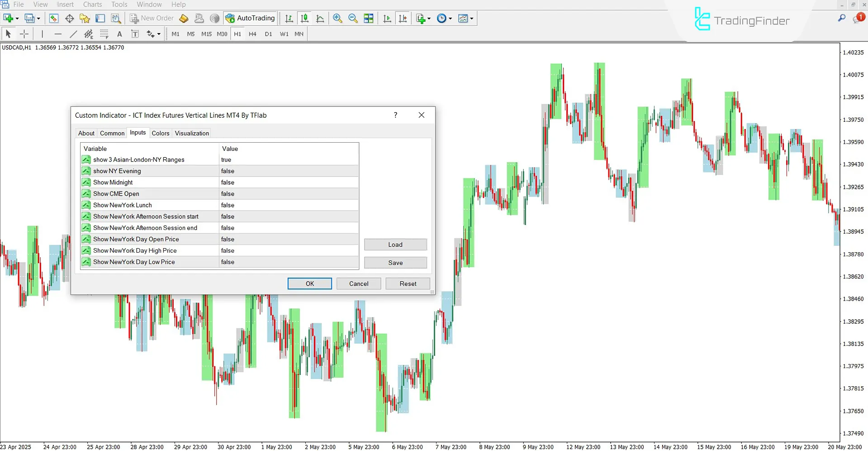Select the Crosshair tool
The width and height of the screenshot is (868, 451).
point(24,34)
